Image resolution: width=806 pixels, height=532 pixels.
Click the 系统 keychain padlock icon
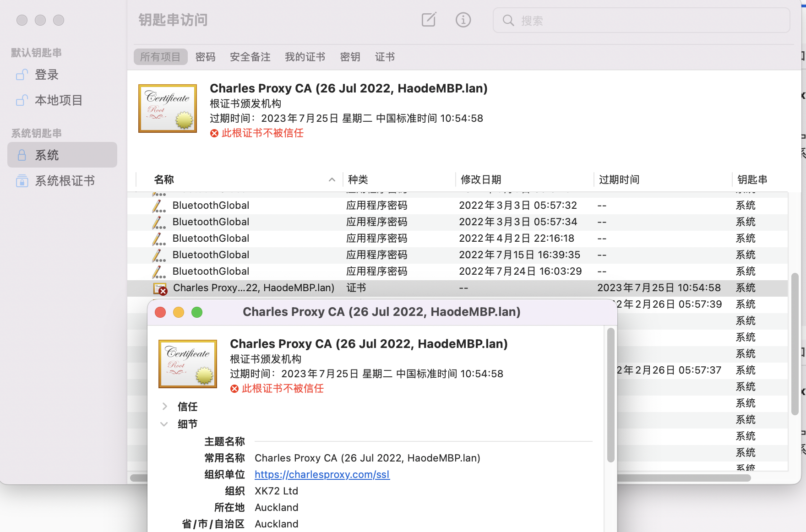(22, 155)
